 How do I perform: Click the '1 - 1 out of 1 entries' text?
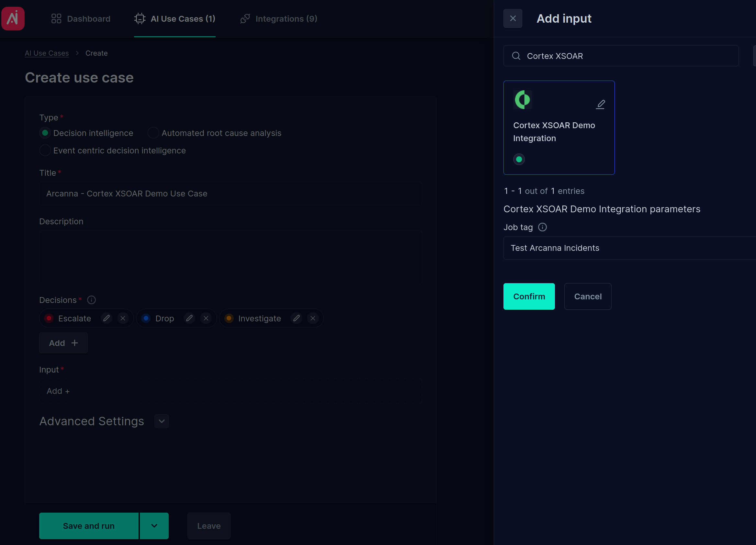pos(544,191)
